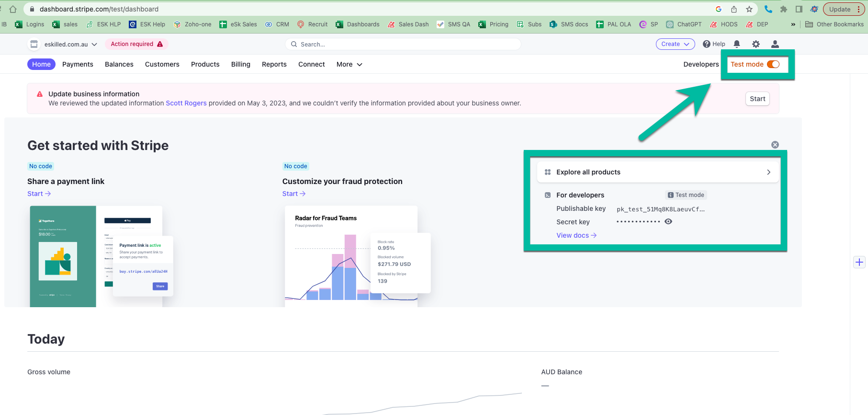Open the Create dropdown
This screenshot has width=868, height=415.
(x=675, y=44)
